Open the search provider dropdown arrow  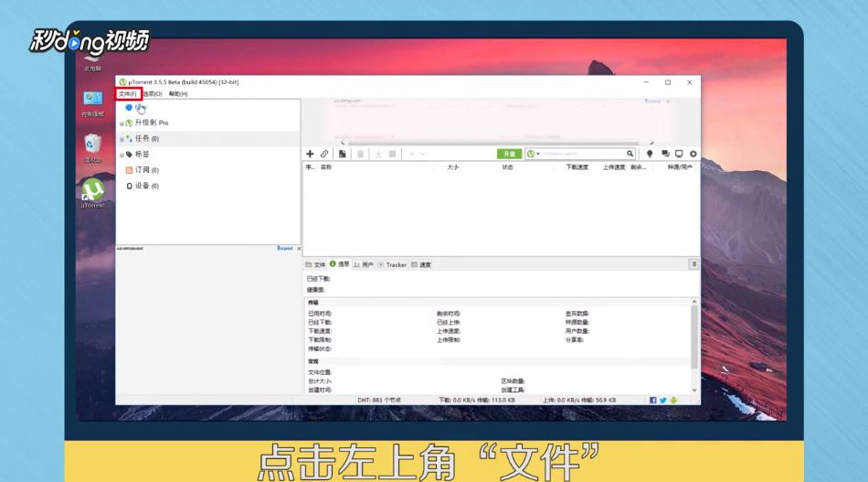click(538, 154)
